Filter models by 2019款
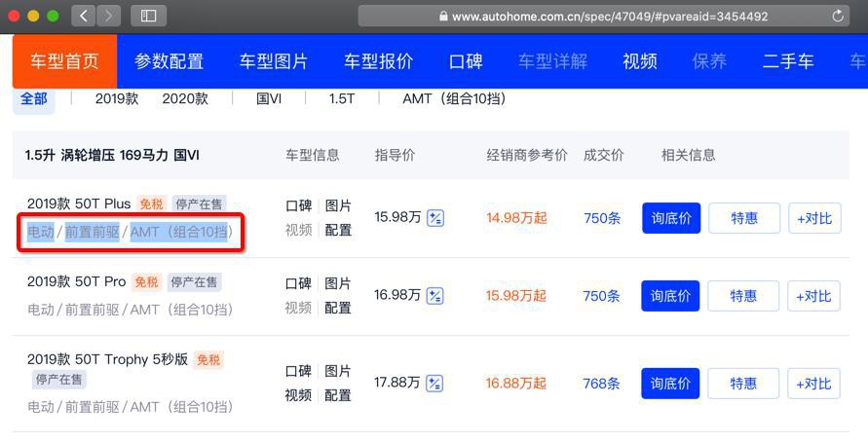 [117, 99]
